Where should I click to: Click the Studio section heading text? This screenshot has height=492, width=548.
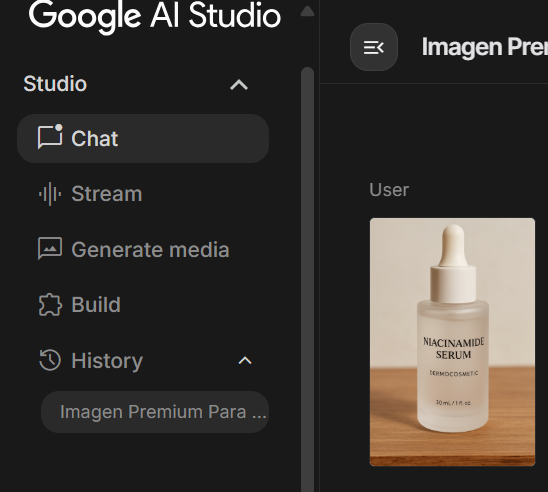55,84
